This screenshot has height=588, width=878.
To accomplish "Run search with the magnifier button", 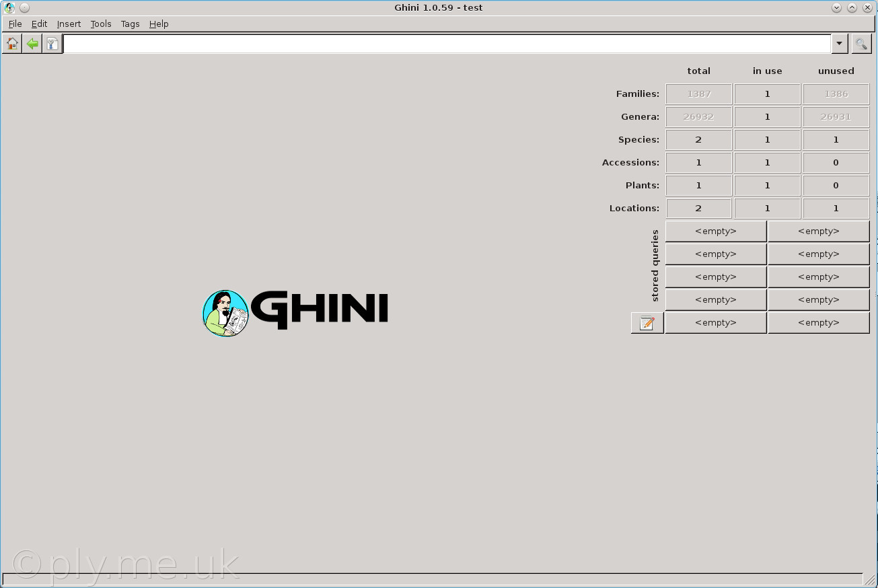I will point(861,44).
